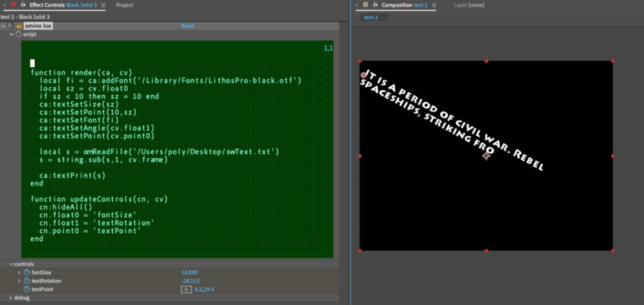The width and height of the screenshot is (644, 305).
Task: Click the yellow warning icon beside omino lua
Action: coord(19,26)
